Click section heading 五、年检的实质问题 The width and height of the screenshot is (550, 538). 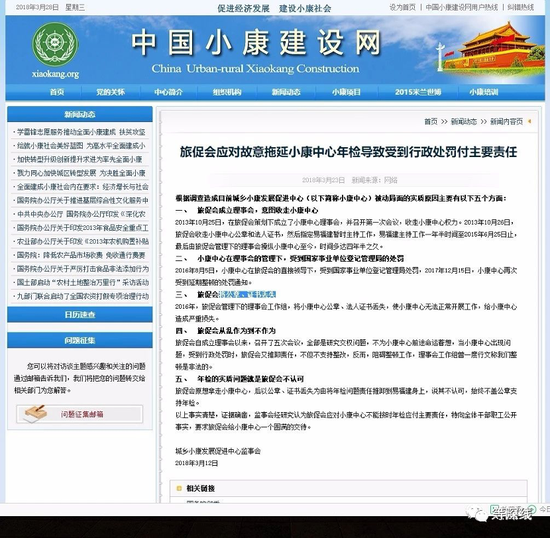[240, 379]
